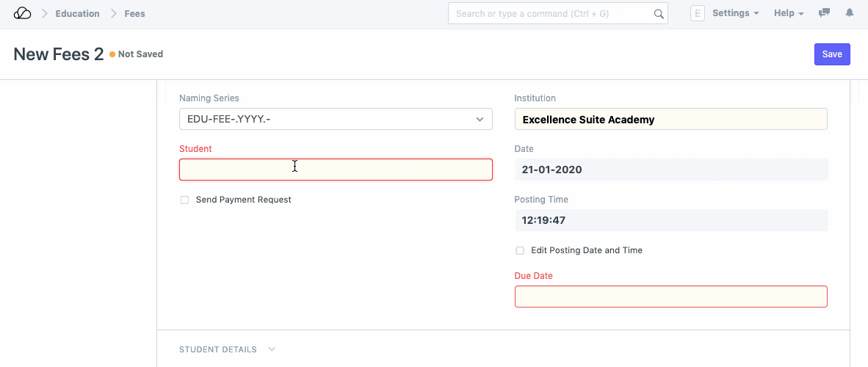The image size is (868, 367).
Task: Tick Edit Posting Date and Time
Action: [520, 250]
